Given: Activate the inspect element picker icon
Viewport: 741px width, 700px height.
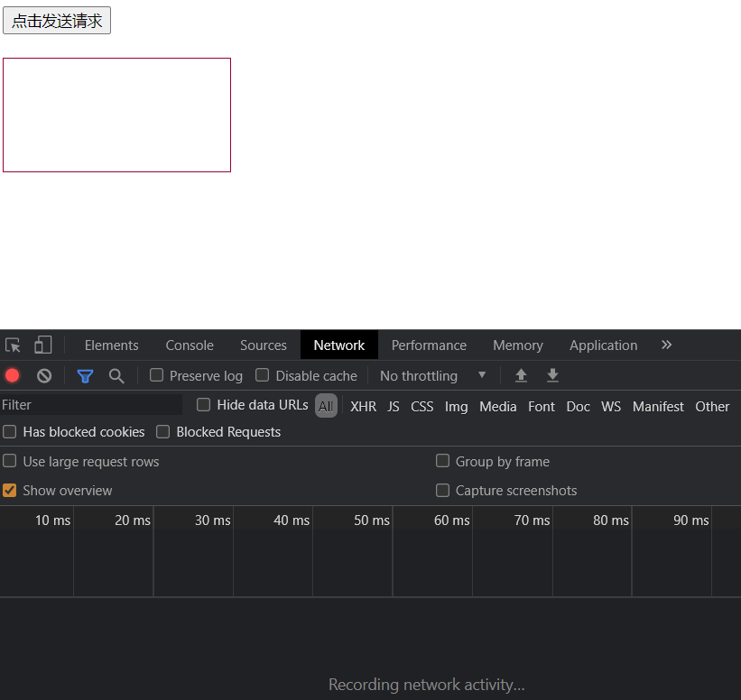Looking at the screenshot, I should point(13,345).
